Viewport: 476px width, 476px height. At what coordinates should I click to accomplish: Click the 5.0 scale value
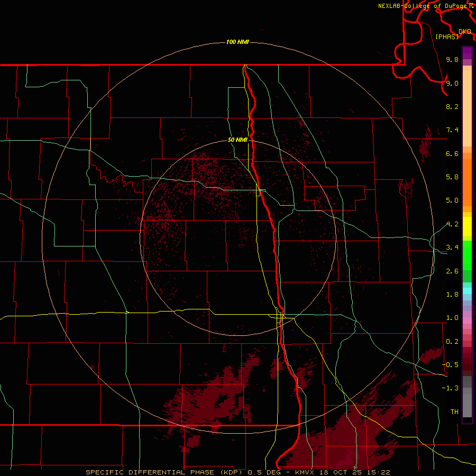click(452, 200)
